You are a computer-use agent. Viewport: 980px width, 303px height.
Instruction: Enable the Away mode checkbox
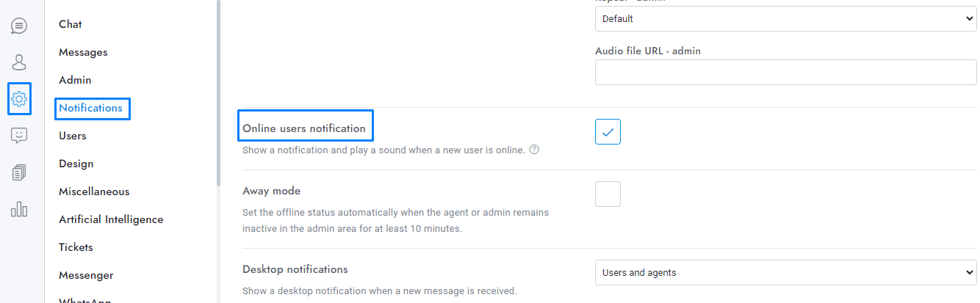608,194
